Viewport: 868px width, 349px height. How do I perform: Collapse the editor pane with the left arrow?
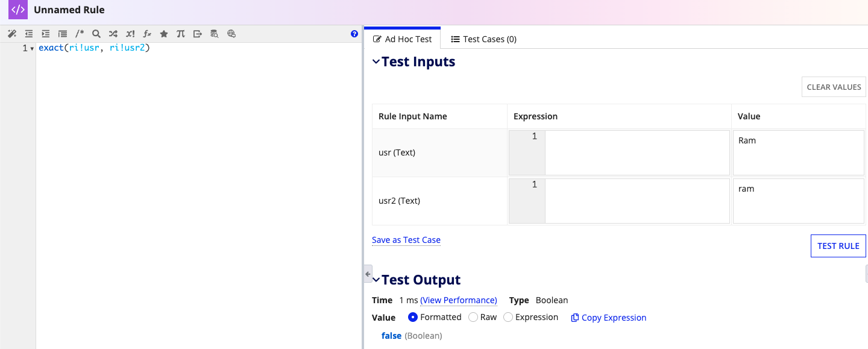[368, 274]
